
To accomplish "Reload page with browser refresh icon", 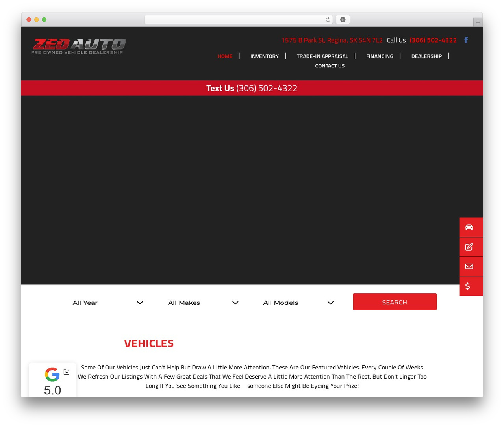I will 328,20.
